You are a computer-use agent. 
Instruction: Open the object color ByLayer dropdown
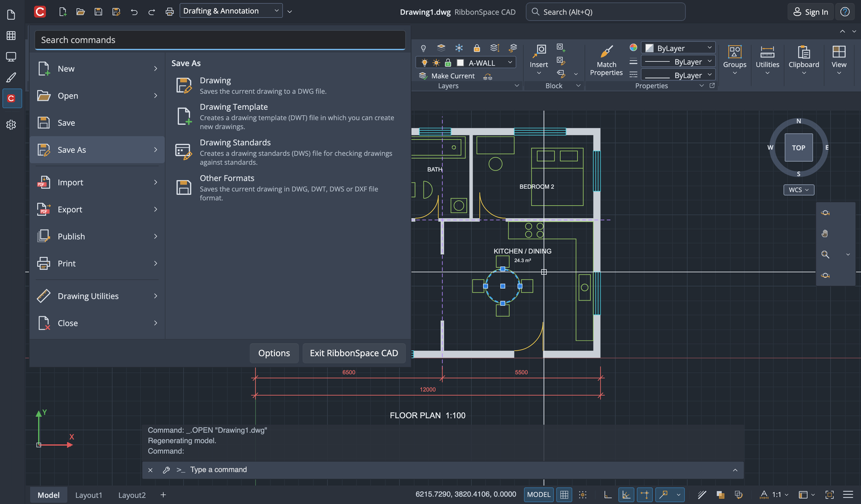pos(679,48)
